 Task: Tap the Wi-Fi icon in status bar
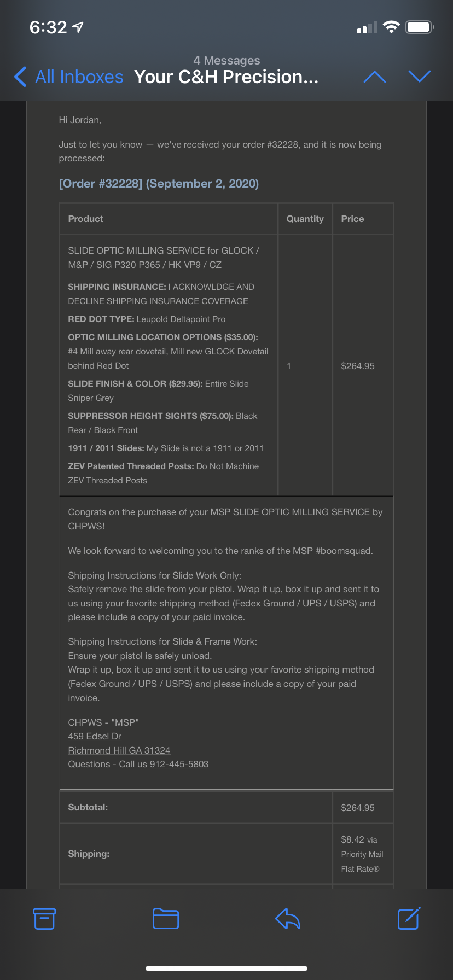pos(391,27)
